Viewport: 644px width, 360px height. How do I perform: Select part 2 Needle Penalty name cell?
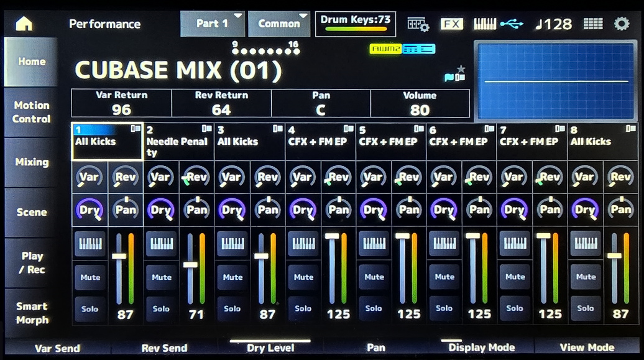click(178, 141)
